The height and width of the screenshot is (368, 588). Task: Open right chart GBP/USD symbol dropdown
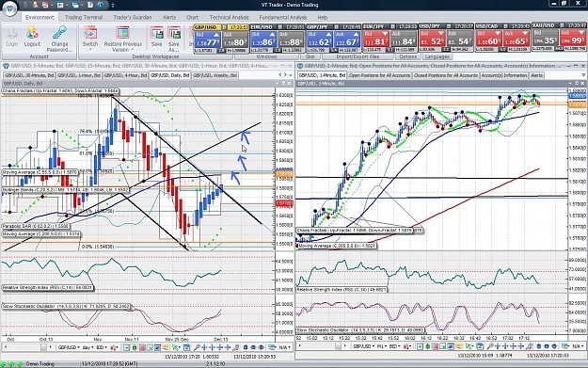[364, 347]
